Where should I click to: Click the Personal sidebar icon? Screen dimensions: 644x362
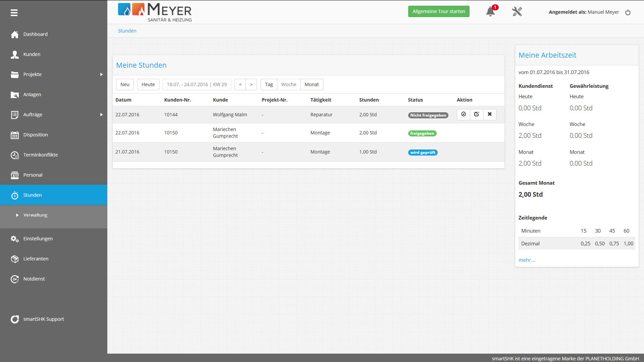coord(14,175)
